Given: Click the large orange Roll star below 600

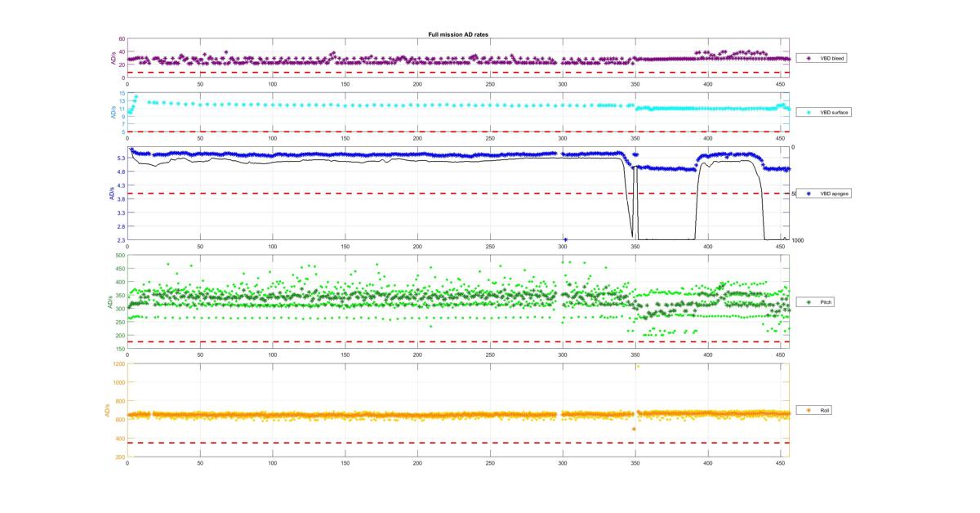Looking at the screenshot, I should click(x=633, y=429).
